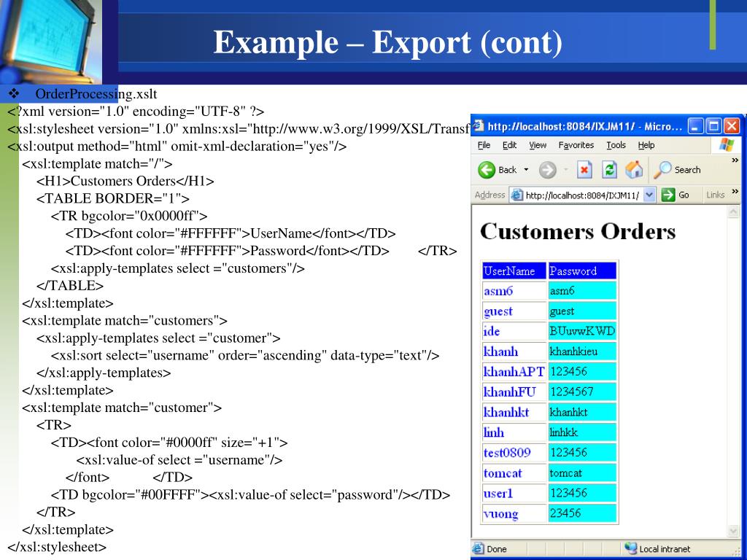The width and height of the screenshot is (747, 560).
Task: Click the page icon in address bar
Action: click(516, 195)
